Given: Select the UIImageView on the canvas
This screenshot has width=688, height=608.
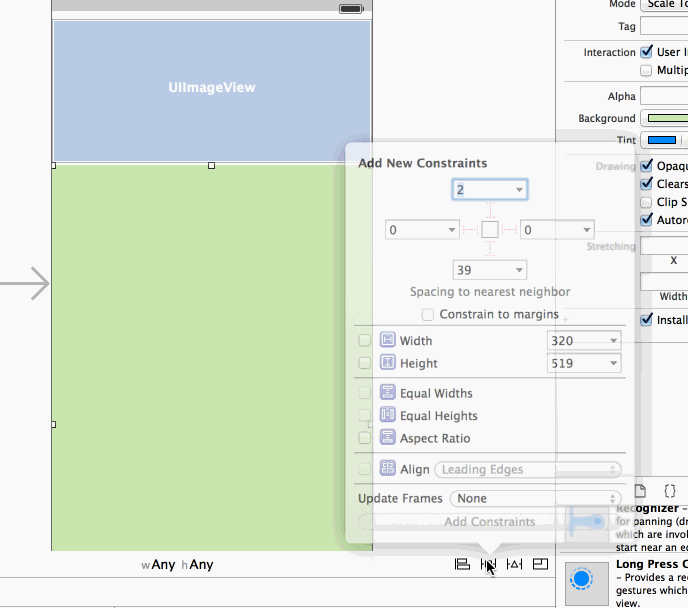Looking at the screenshot, I should (212, 91).
